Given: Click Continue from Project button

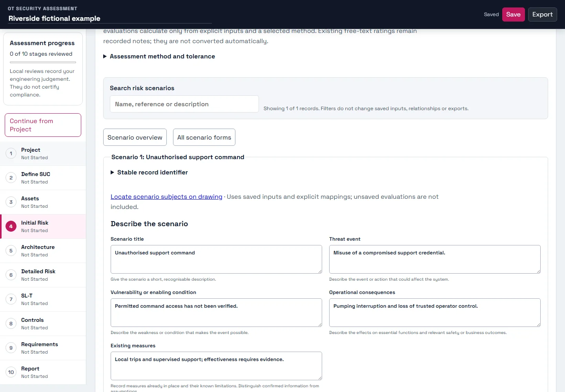Looking at the screenshot, I should (x=43, y=125).
